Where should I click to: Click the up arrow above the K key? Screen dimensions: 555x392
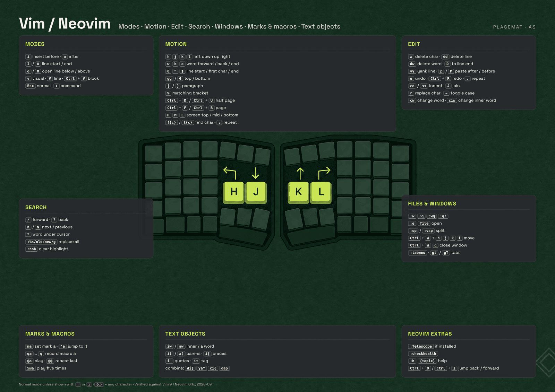click(x=300, y=173)
